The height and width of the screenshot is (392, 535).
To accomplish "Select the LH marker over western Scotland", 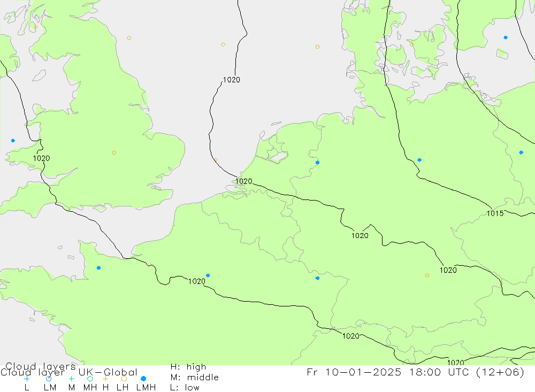I will (x=36, y=27).
